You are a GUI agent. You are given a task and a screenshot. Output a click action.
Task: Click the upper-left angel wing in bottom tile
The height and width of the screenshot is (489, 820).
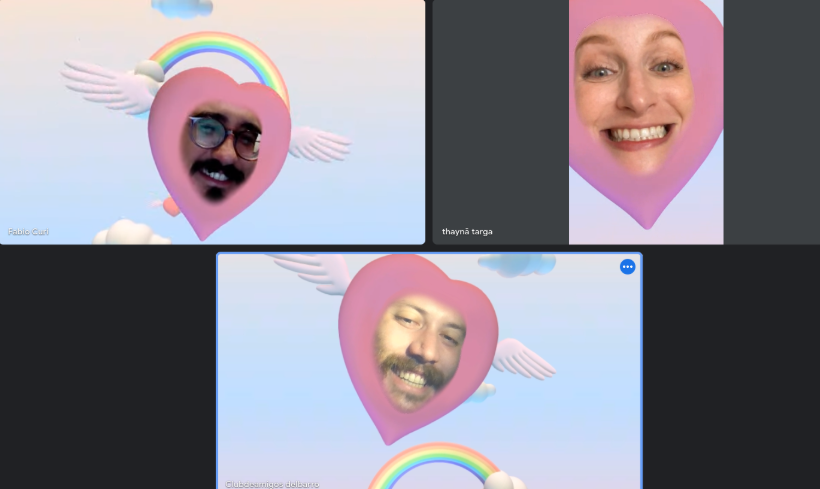pyautogui.click(x=308, y=270)
